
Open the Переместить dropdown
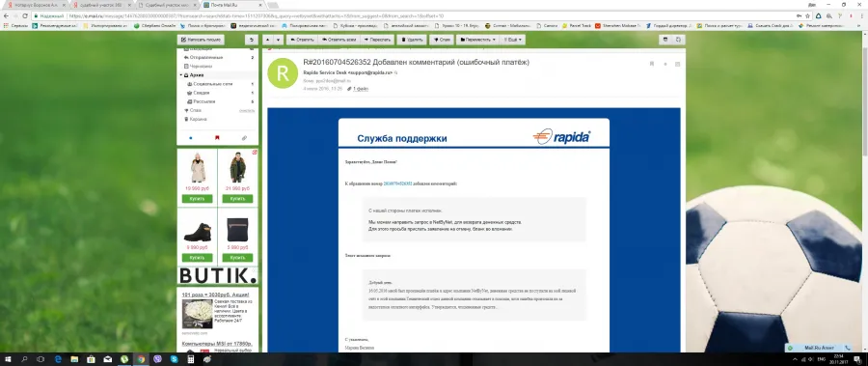(476, 40)
